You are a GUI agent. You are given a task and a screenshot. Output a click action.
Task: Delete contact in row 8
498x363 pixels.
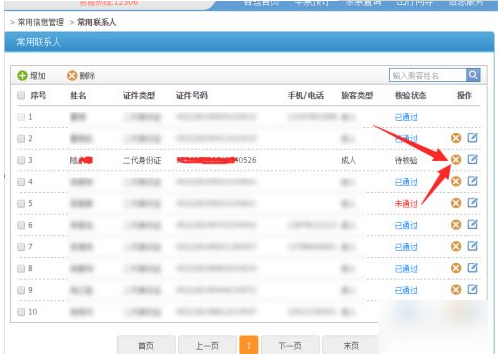456,268
